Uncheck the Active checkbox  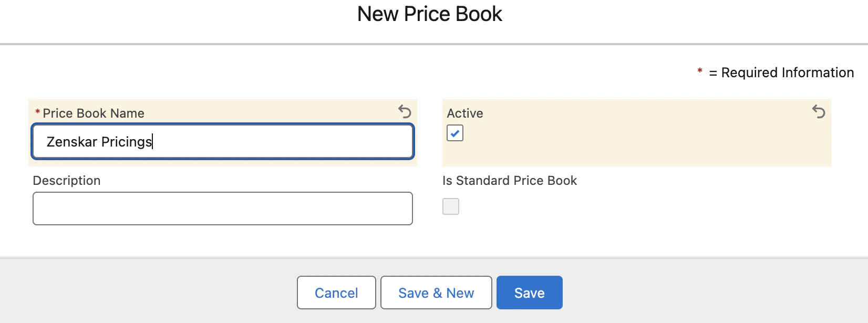pyautogui.click(x=455, y=133)
